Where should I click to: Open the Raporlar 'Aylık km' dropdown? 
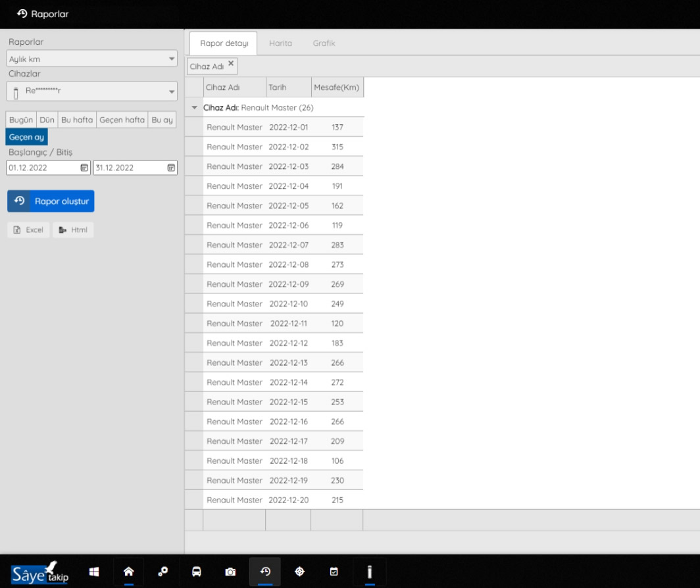[92, 59]
